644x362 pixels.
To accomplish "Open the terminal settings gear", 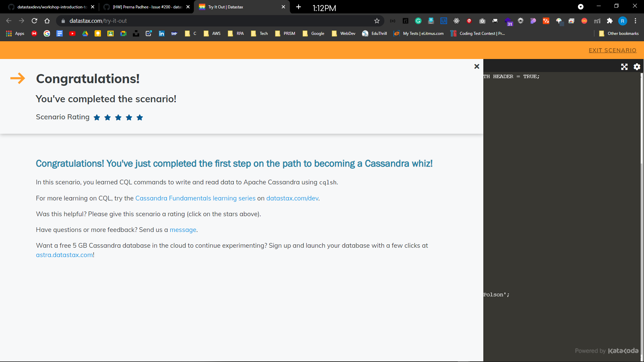I will pos(637,67).
